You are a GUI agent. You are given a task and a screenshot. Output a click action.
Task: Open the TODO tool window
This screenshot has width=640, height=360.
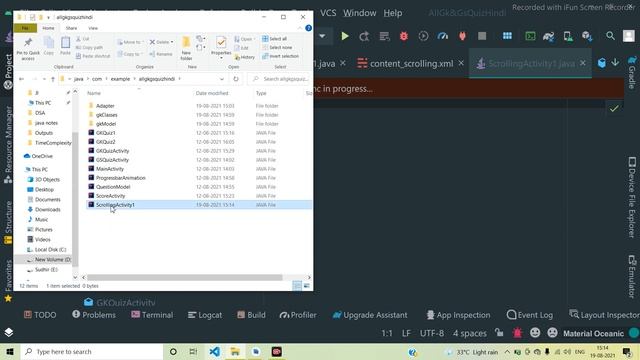40,315
